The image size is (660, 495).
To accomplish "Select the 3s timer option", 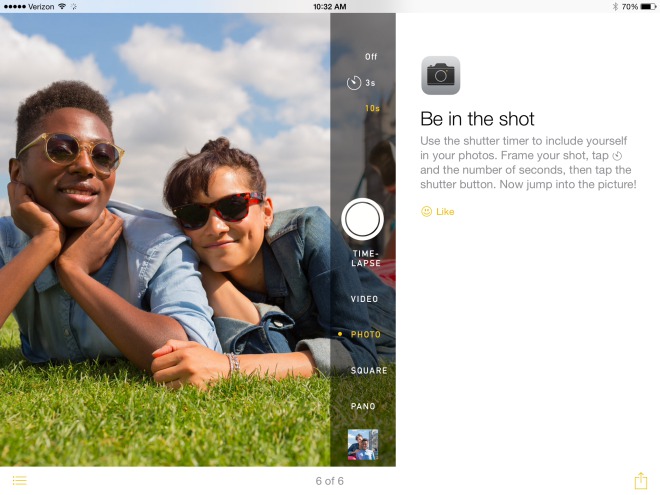I will coord(370,83).
